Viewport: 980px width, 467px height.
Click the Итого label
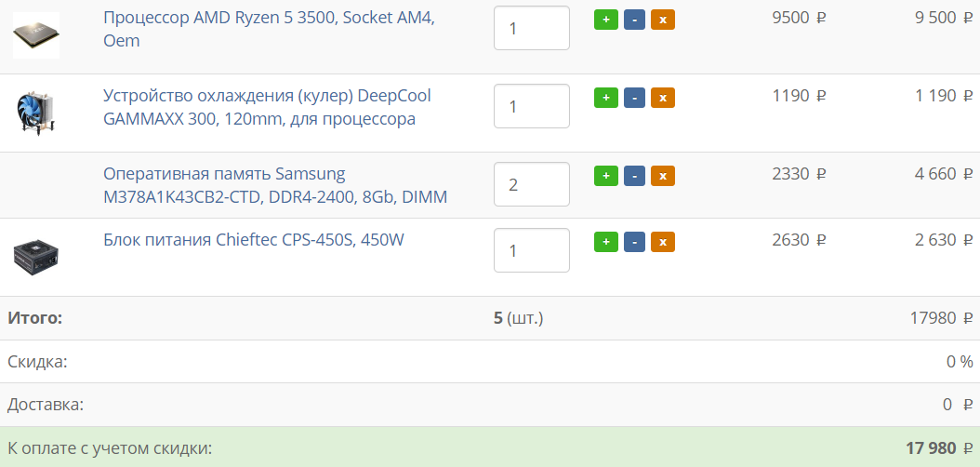click(35, 318)
